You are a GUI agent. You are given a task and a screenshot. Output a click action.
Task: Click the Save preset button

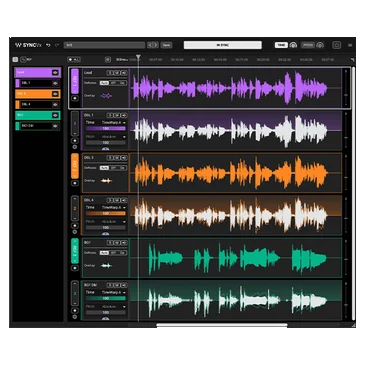point(166,45)
